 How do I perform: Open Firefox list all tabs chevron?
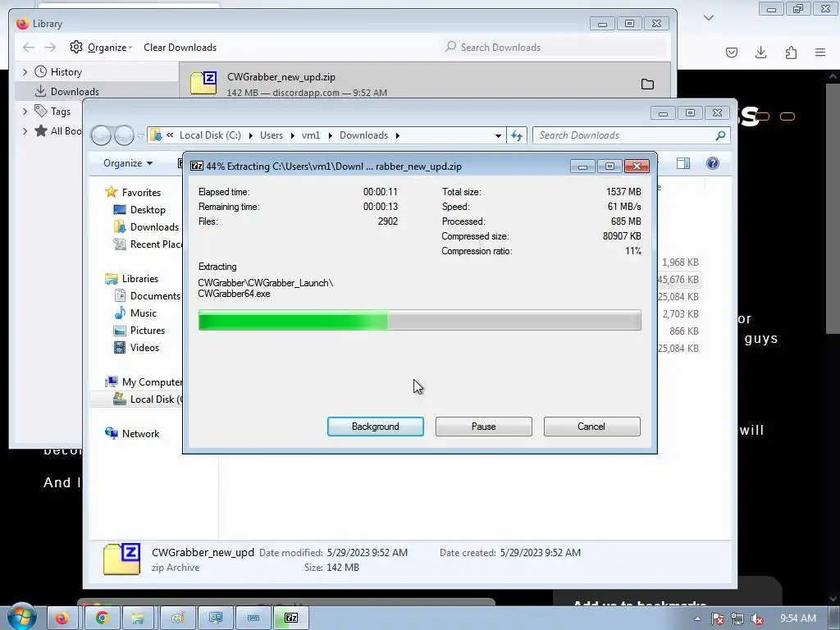(709, 18)
